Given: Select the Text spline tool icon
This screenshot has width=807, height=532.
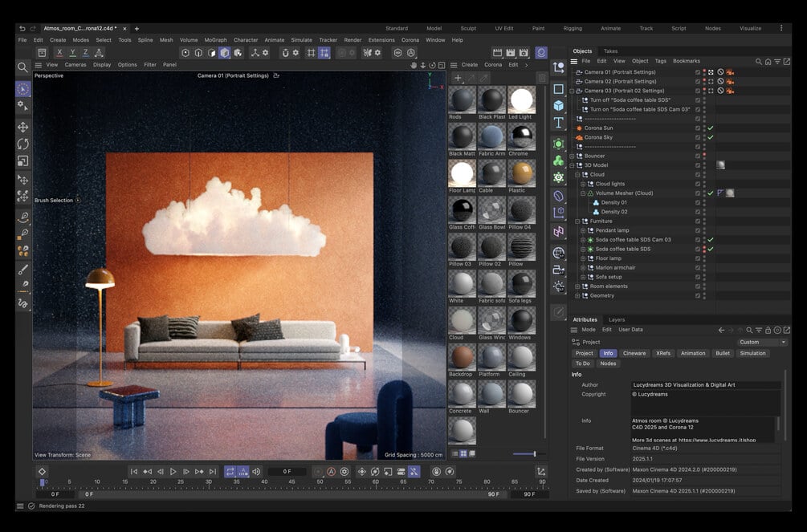Looking at the screenshot, I should (558, 123).
